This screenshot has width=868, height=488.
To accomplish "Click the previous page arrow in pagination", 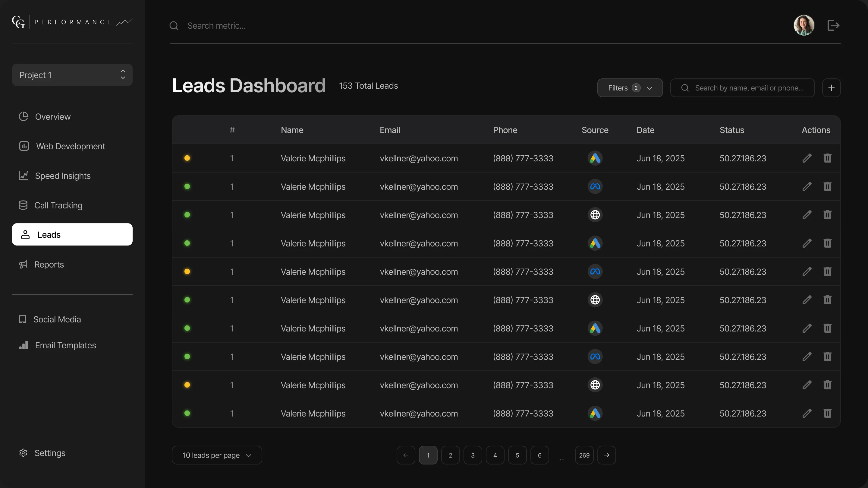I will 406,455.
